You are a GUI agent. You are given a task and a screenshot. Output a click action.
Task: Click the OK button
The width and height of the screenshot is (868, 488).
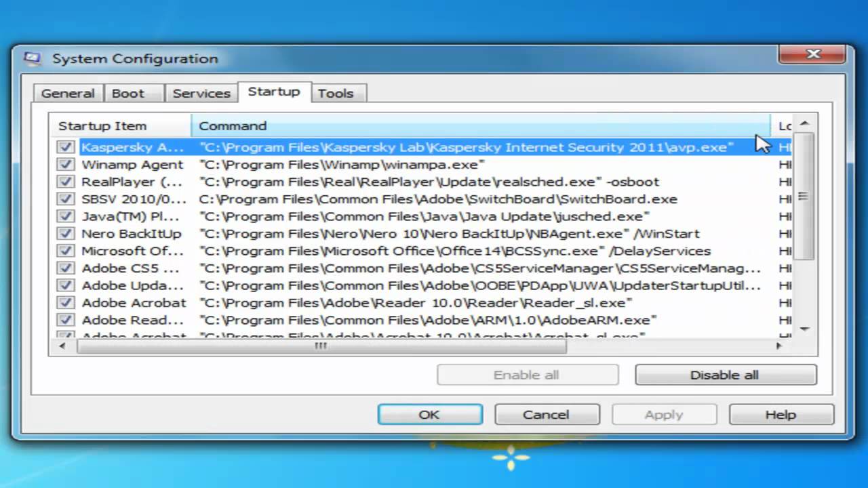pos(430,415)
